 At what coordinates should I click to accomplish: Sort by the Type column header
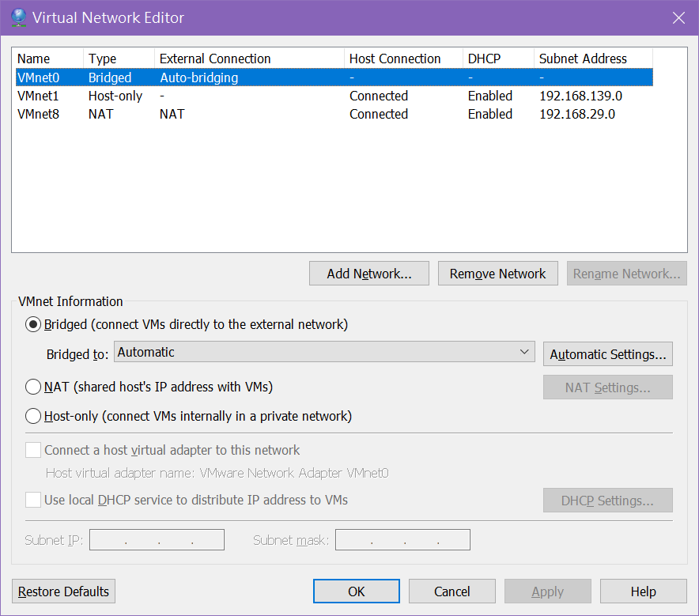(119, 59)
